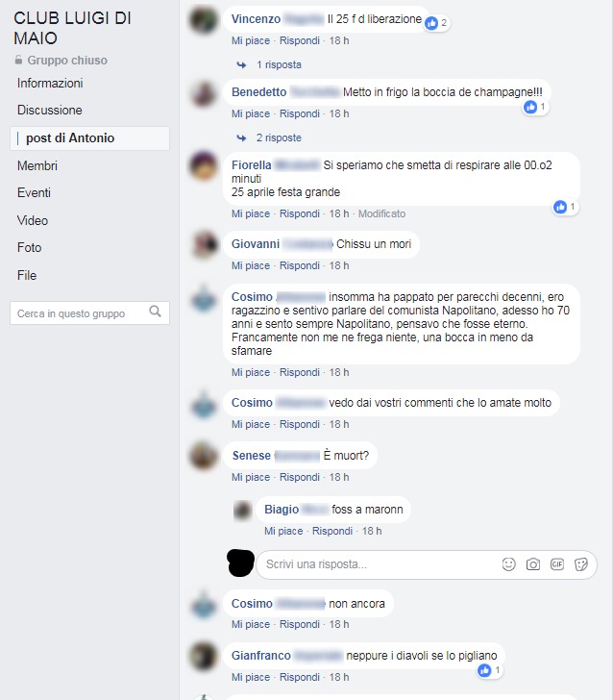Open the Membri section in sidebar
The image size is (613, 700).
click(37, 165)
